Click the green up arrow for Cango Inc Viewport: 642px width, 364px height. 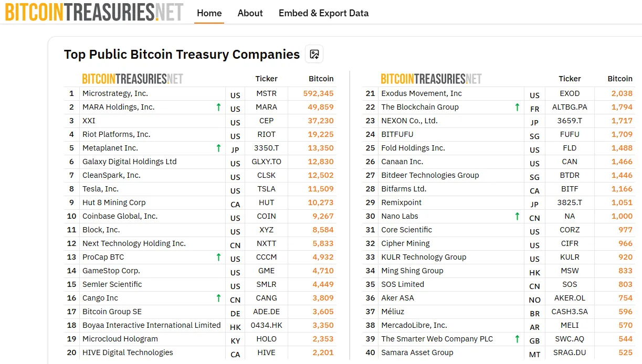(218, 298)
